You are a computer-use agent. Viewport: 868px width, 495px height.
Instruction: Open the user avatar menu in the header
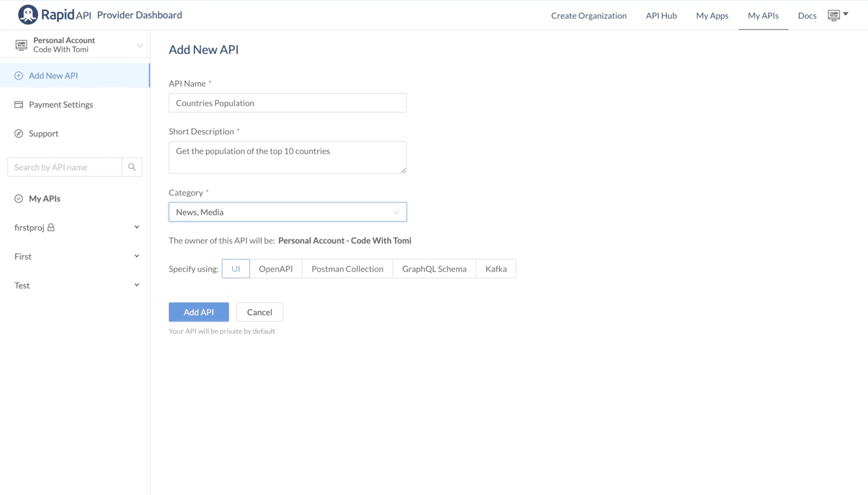pos(834,15)
